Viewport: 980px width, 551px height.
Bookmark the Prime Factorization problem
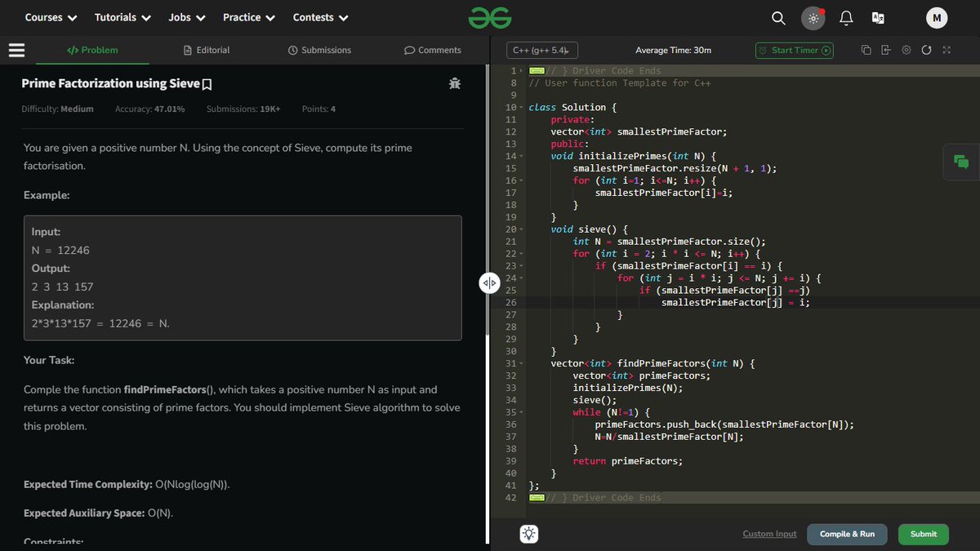[207, 84]
